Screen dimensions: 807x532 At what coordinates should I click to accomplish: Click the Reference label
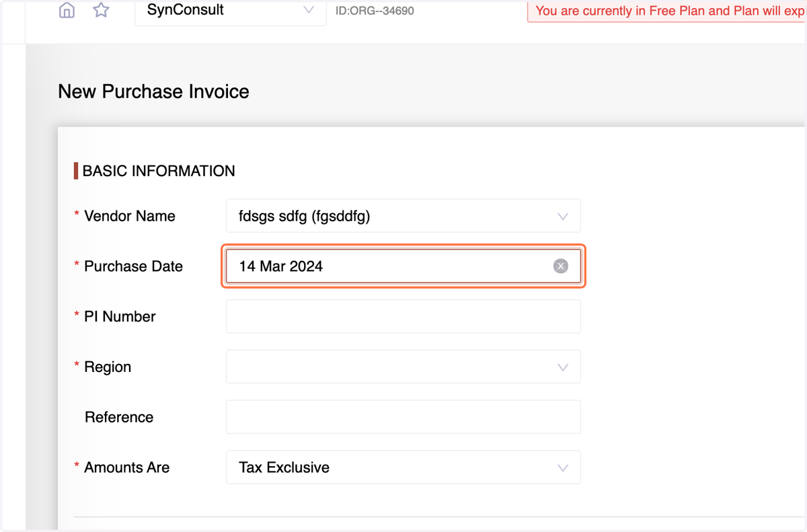pyautogui.click(x=119, y=417)
